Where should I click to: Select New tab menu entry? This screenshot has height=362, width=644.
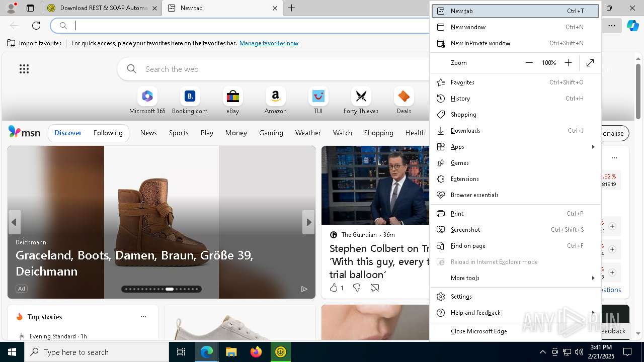(516, 11)
